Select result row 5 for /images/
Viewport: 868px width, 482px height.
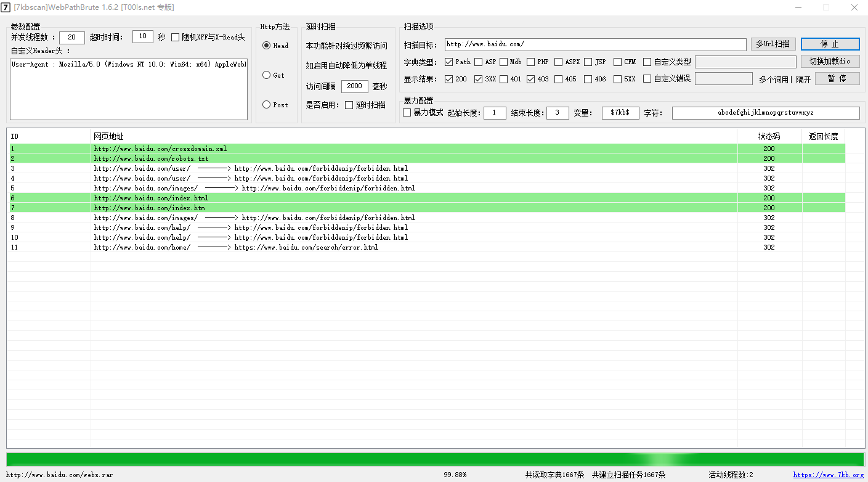tap(426, 188)
